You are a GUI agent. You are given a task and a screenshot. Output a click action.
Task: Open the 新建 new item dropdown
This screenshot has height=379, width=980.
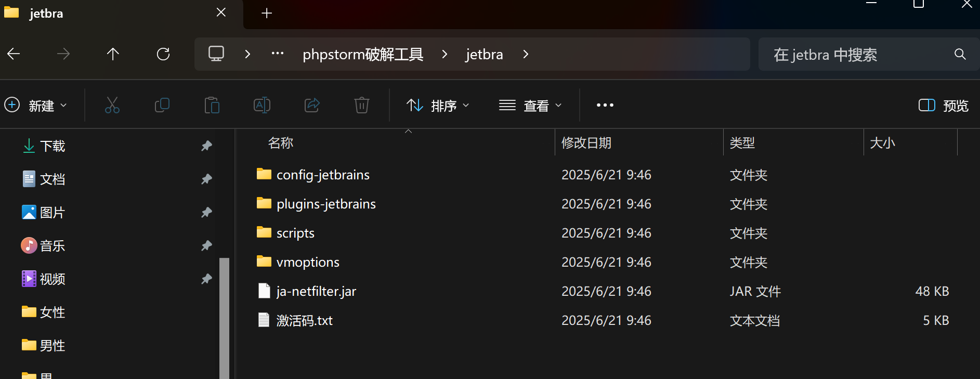tap(36, 106)
